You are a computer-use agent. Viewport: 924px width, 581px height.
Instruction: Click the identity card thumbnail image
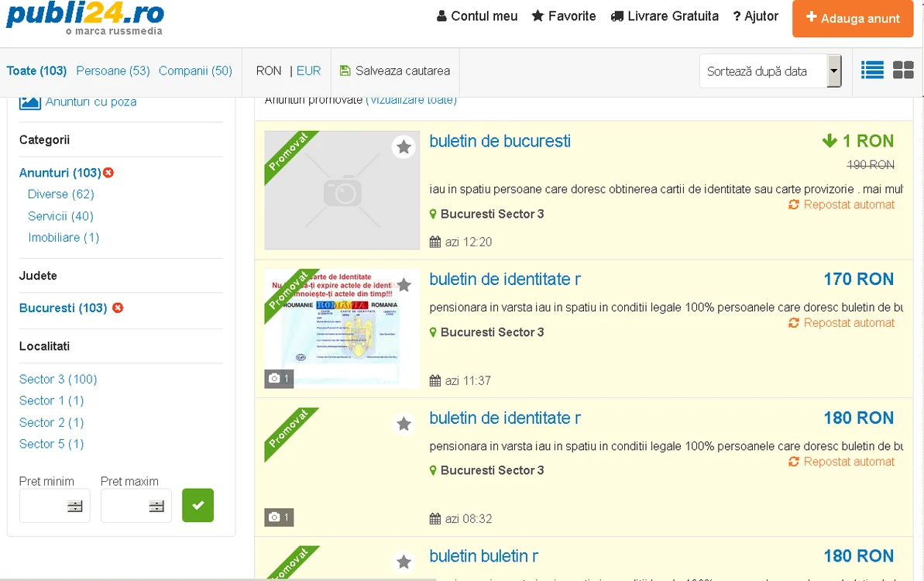click(x=342, y=328)
